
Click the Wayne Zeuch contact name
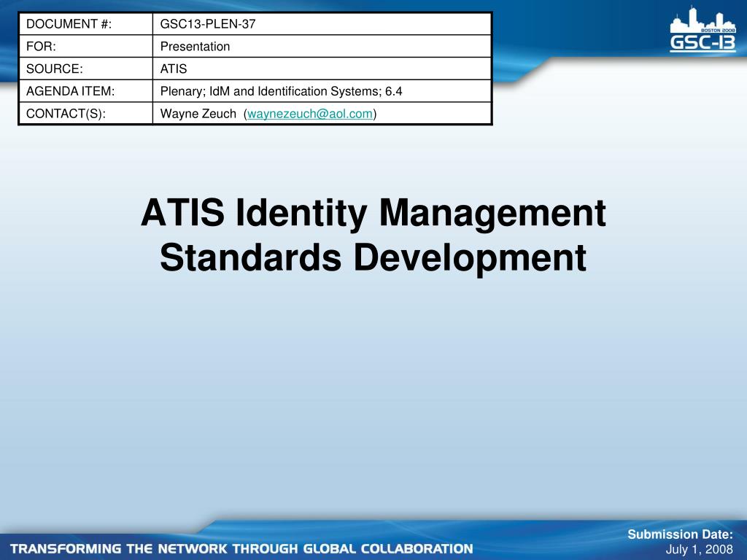click(x=198, y=114)
